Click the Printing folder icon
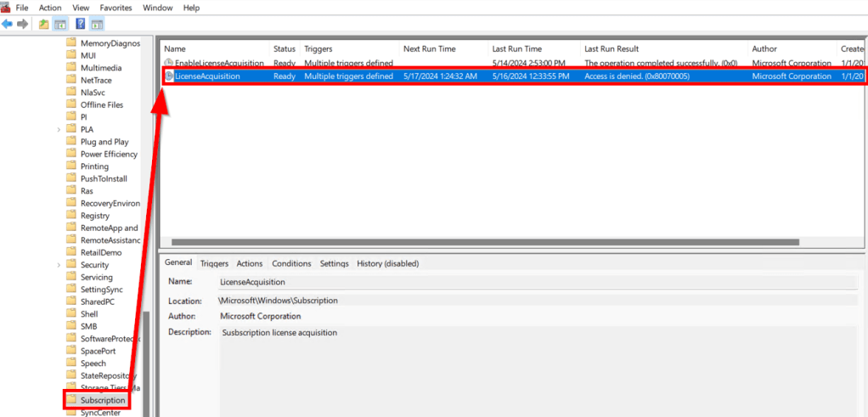Image resolution: width=868 pixels, height=417 pixels. pyautogui.click(x=72, y=166)
